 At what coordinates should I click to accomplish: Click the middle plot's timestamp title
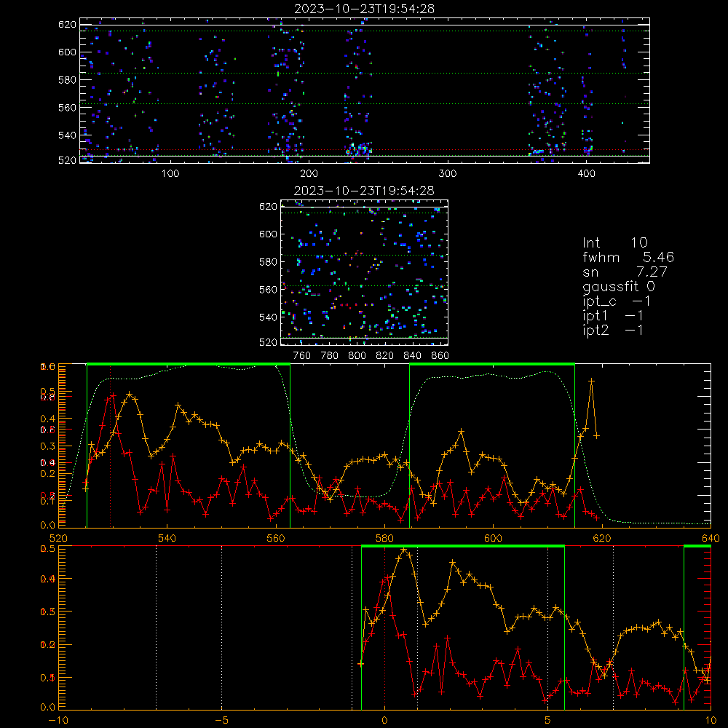364,191
